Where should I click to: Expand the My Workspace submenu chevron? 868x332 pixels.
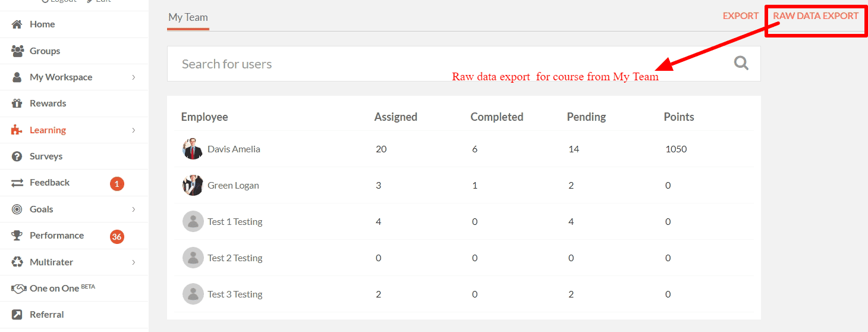(134, 77)
